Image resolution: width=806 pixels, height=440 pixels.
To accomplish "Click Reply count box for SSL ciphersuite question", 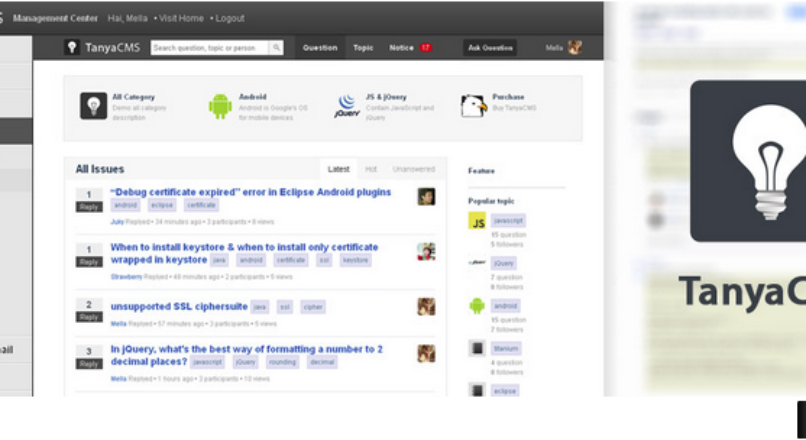I will coord(89,310).
